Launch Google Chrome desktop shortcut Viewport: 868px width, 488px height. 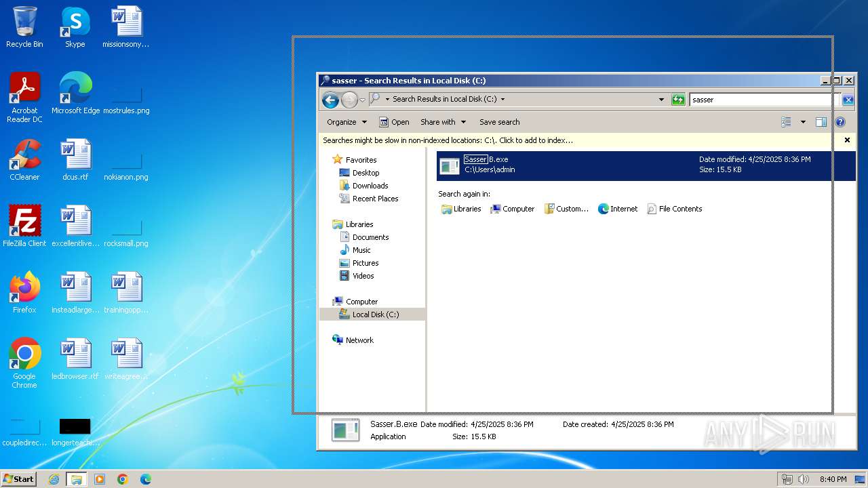click(24, 363)
